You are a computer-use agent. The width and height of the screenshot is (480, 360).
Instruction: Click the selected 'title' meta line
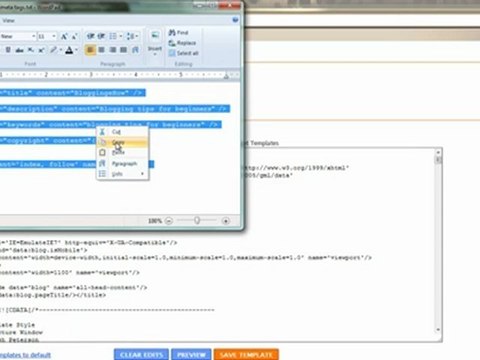click(x=73, y=93)
